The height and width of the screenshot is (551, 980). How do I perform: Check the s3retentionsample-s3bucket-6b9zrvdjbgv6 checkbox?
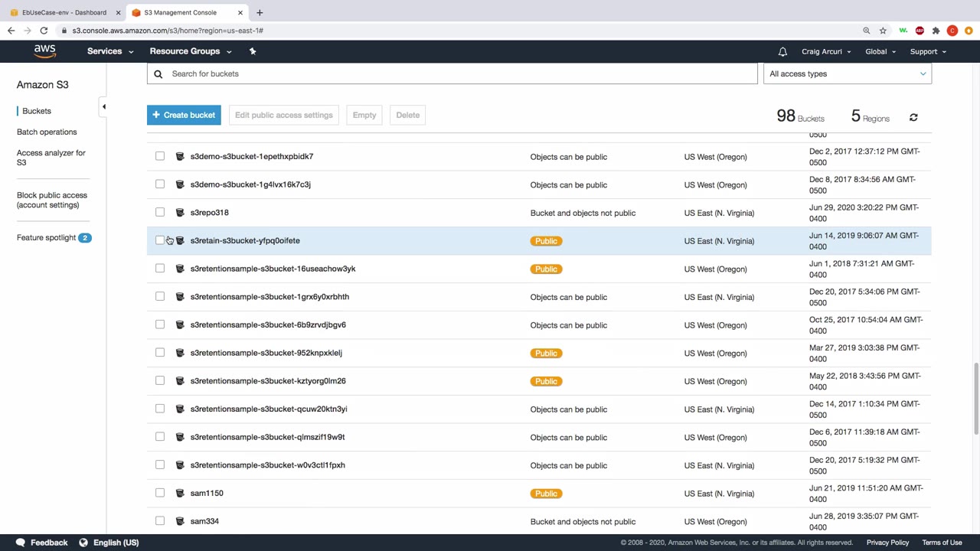(x=160, y=324)
